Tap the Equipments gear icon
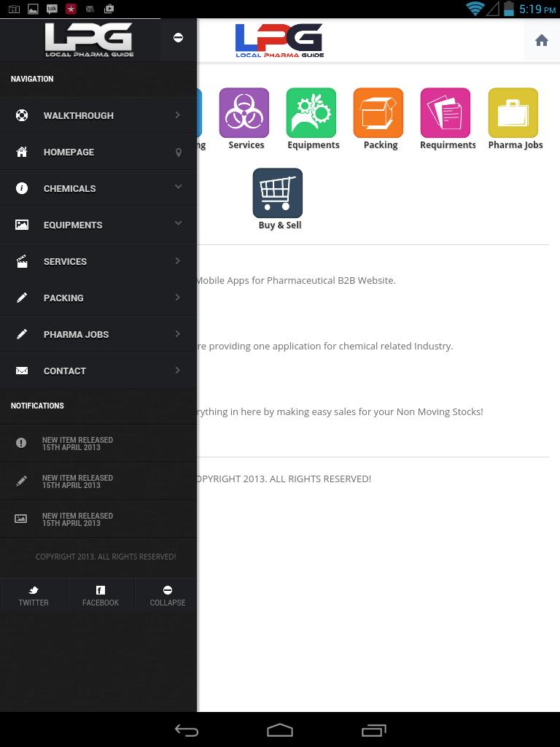The image size is (560, 747). click(x=311, y=113)
